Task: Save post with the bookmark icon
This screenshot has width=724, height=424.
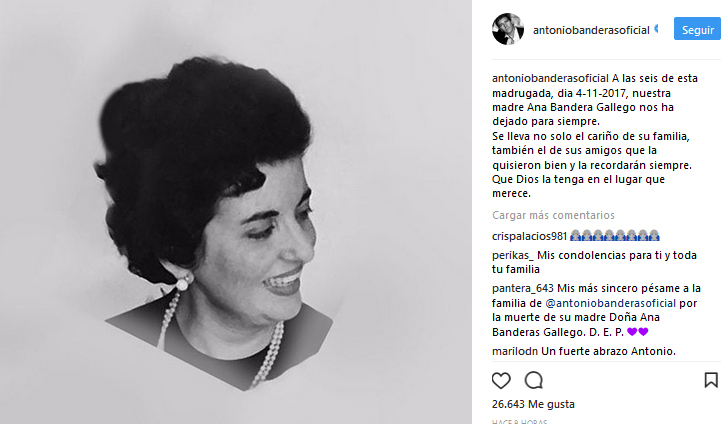Action: (711, 380)
